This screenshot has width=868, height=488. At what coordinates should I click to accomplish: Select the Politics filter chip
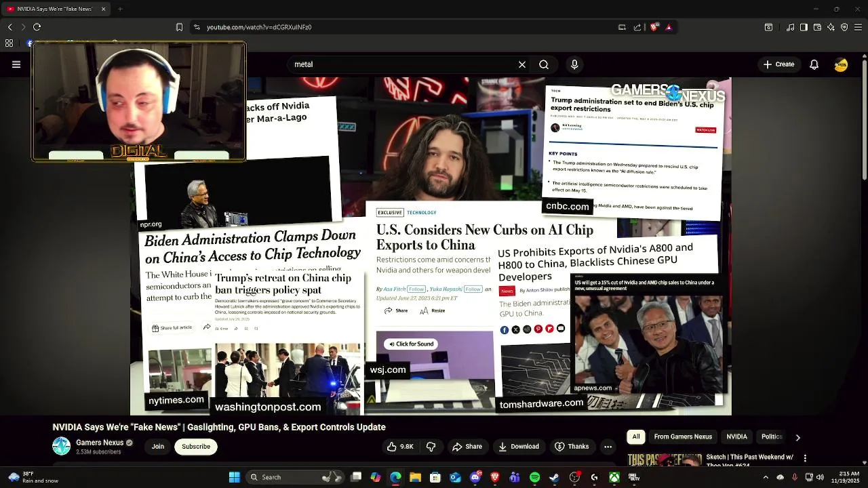772,437
